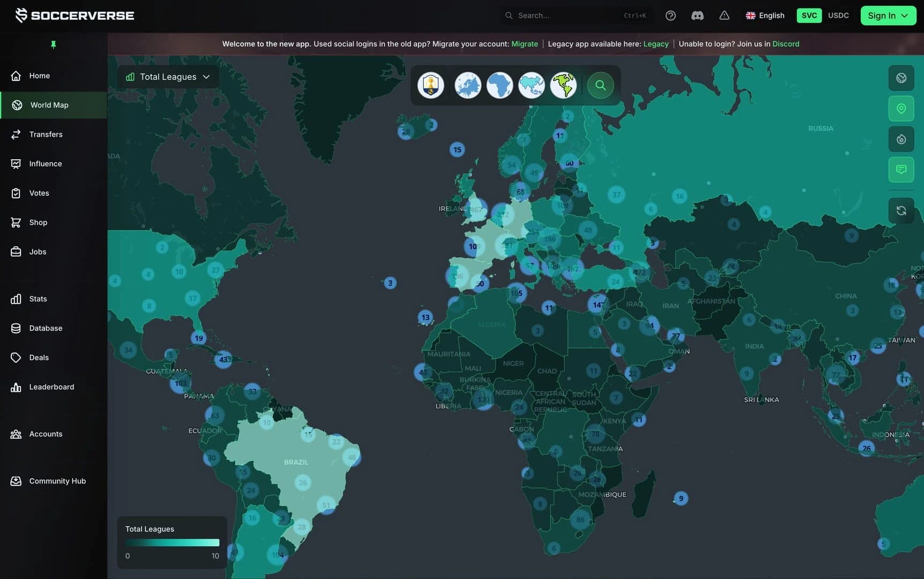Open the help question mark icon
The image size is (924, 579).
pos(670,16)
